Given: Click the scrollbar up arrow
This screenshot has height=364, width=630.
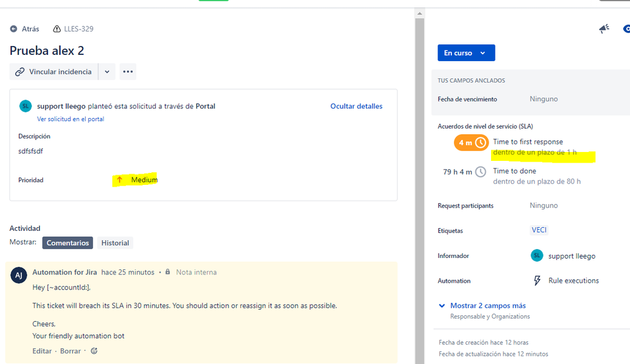Looking at the screenshot, I should pos(419,14).
